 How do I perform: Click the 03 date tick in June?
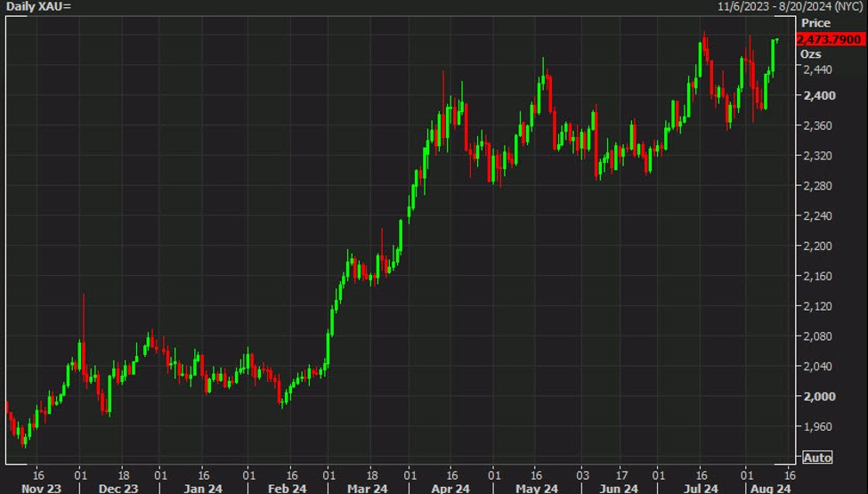[583, 475]
